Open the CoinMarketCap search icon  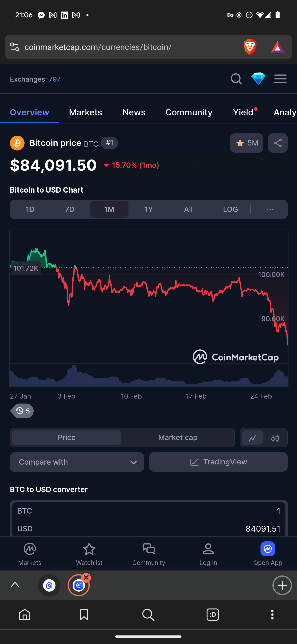coord(236,79)
